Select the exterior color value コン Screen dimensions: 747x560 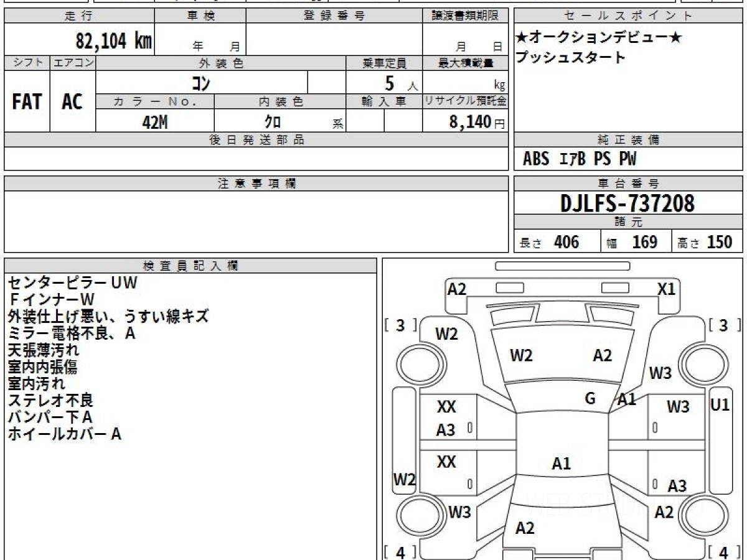point(200,82)
